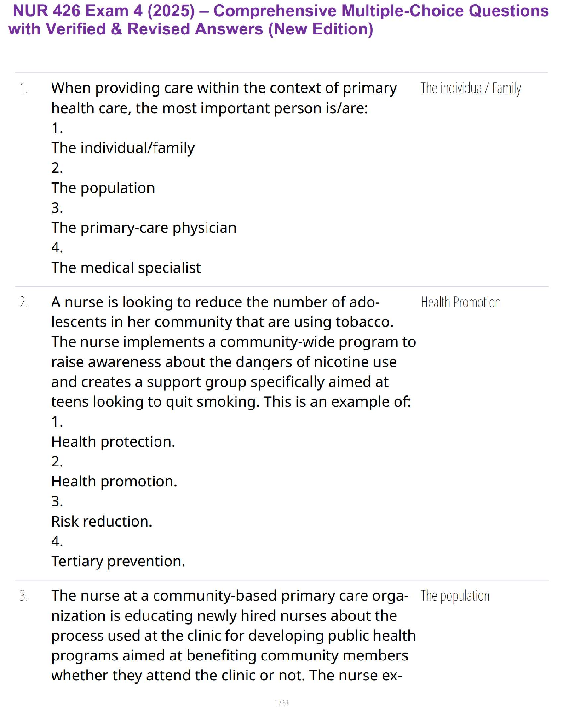The width and height of the screenshot is (563, 728).
Task: Select "Health promotion." option under question 2
Action: 114,481
